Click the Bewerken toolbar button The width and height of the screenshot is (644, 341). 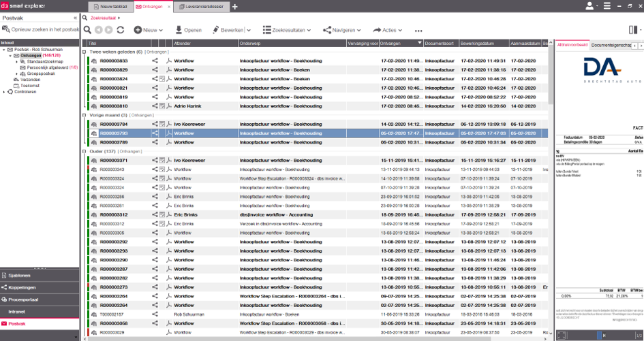coord(228,30)
